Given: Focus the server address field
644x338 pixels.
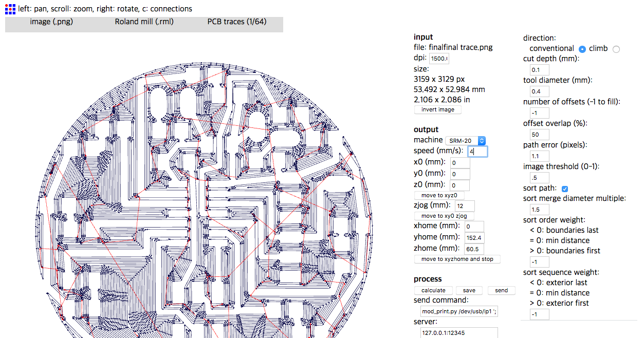Looking at the screenshot, I should (459, 332).
